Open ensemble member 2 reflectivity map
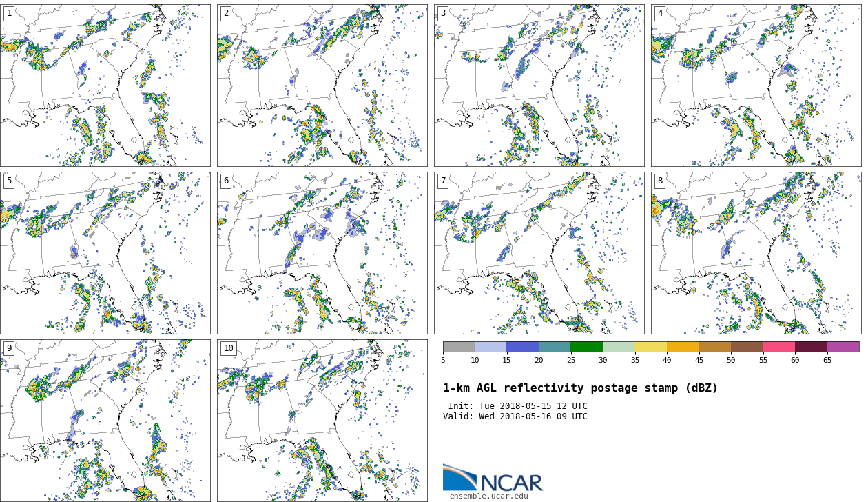 tap(322, 85)
